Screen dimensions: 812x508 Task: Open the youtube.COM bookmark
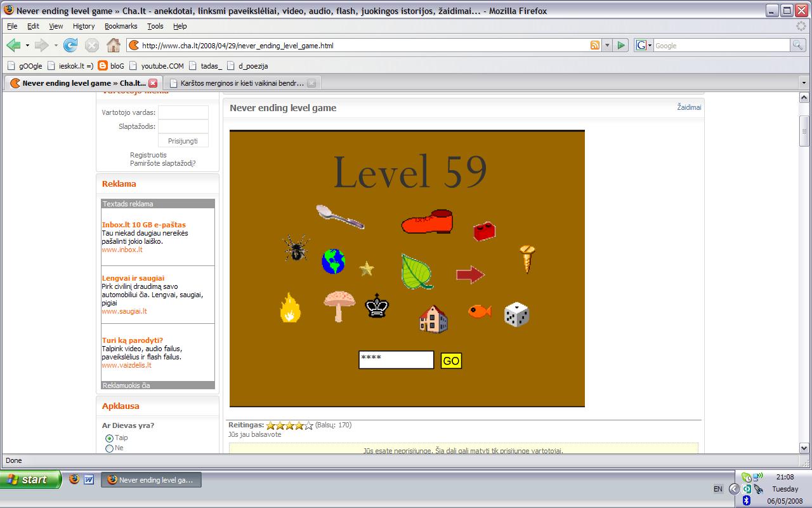click(156, 65)
